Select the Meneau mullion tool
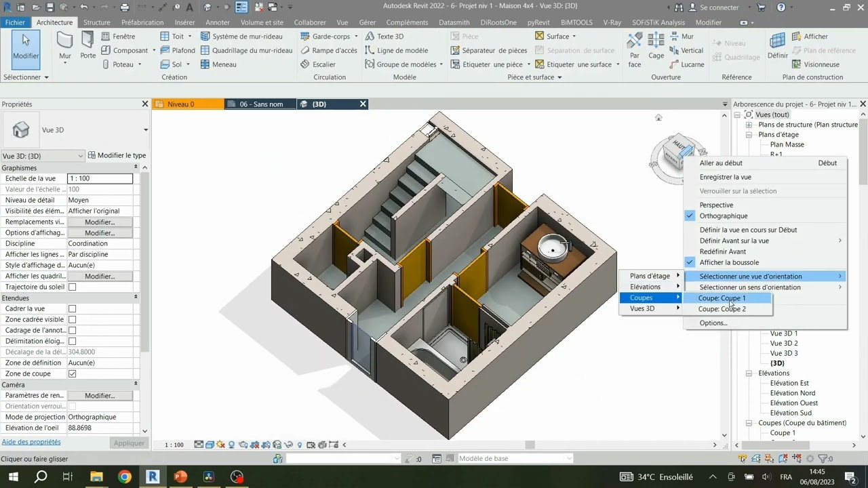Image resolution: width=868 pixels, height=488 pixels. (218, 64)
